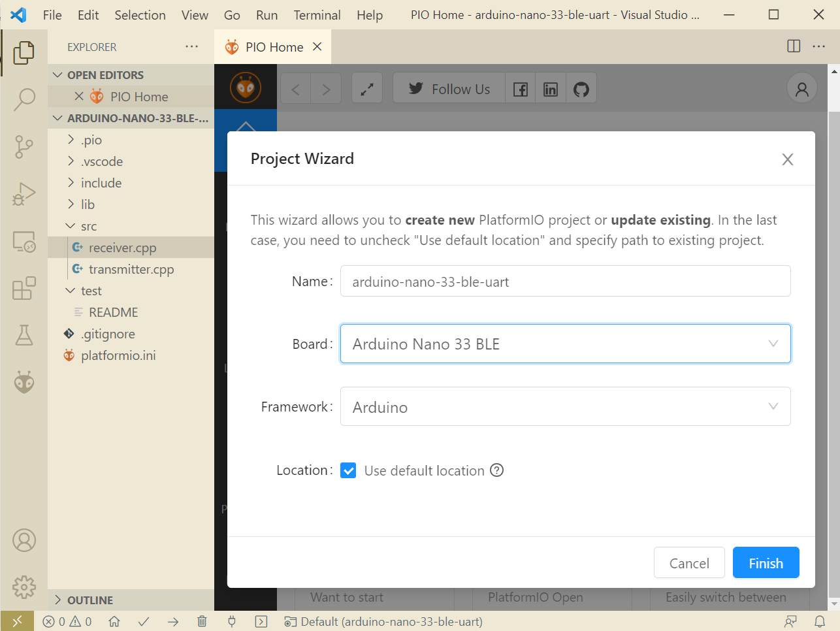The width and height of the screenshot is (840, 631).
Task: Uncheck Use default location checkbox
Action: (x=348, y=470)
